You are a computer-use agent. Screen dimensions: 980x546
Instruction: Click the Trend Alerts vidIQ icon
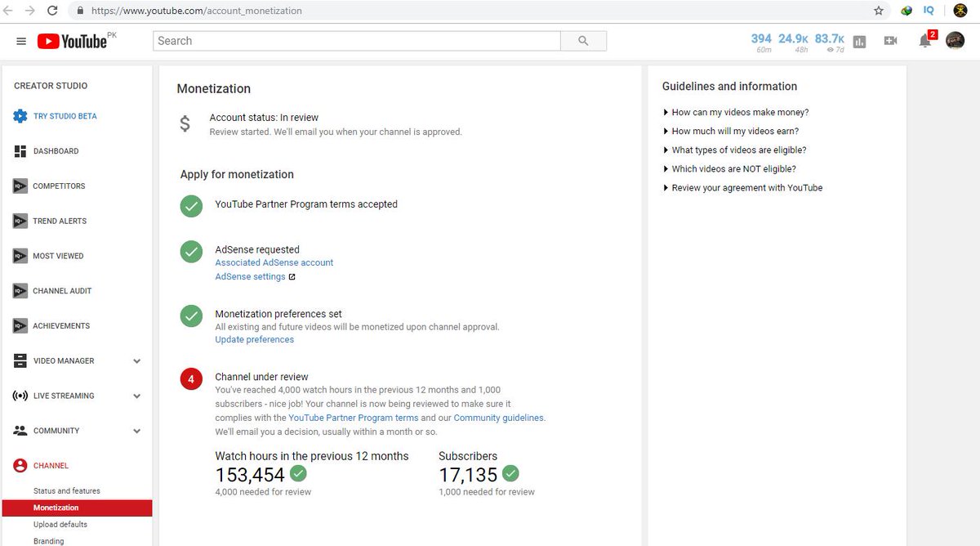click(20, 222)
